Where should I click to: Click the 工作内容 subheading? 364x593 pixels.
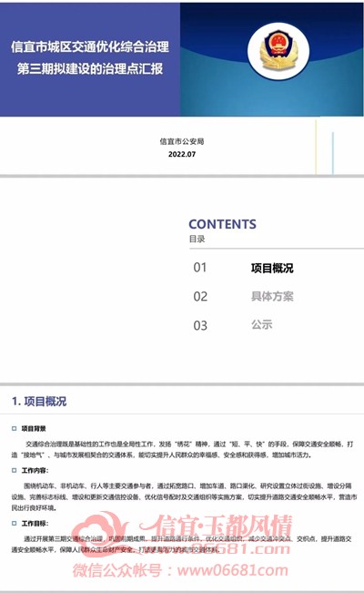coord(35,470)
